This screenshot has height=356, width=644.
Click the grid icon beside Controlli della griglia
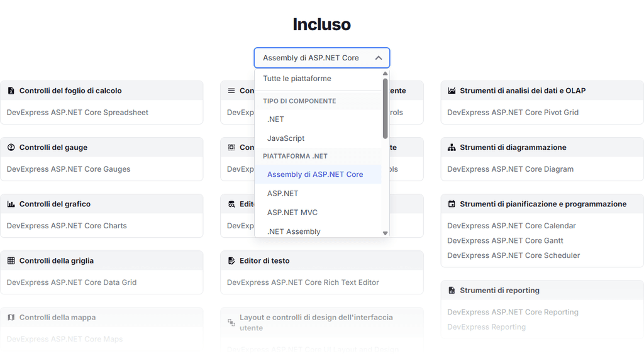pyautogui.click(x=11, y=261)
